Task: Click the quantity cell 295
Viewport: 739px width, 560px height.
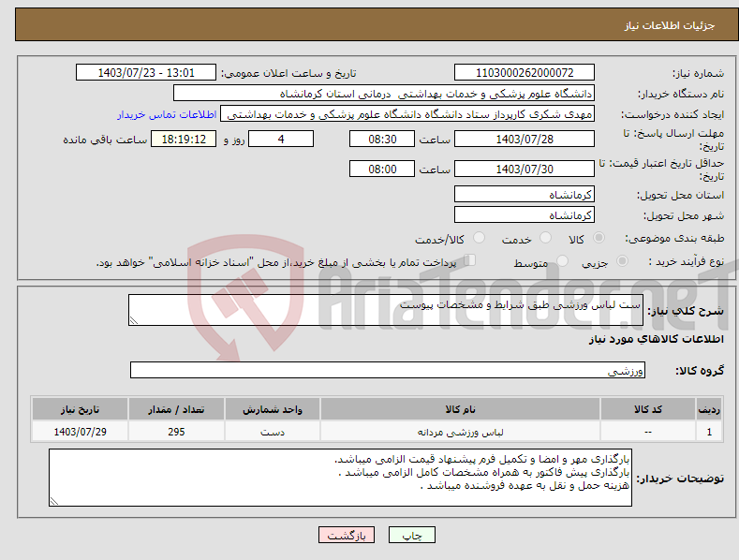Action: click(176, 432)
